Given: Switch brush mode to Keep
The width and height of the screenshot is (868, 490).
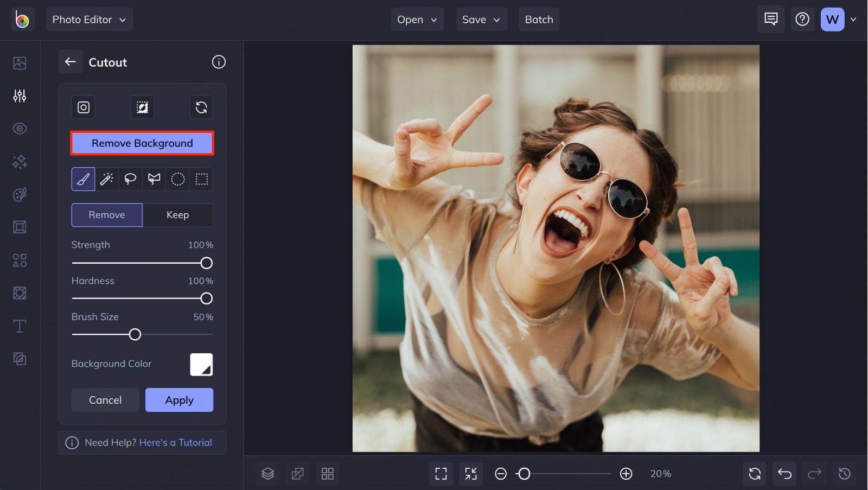Looking at the screenshot, I should click(x=177, y=215).
